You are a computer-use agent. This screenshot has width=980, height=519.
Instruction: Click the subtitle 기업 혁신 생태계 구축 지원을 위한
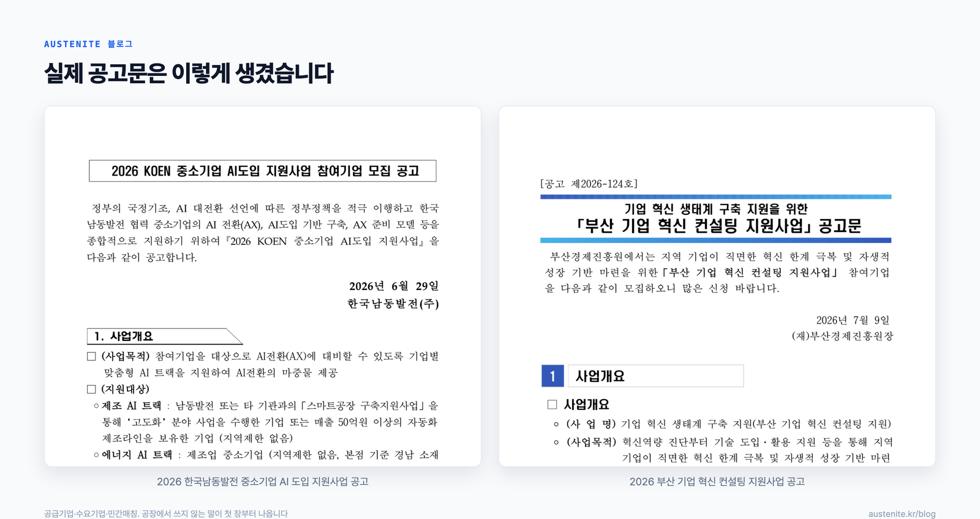pos(716,209)
